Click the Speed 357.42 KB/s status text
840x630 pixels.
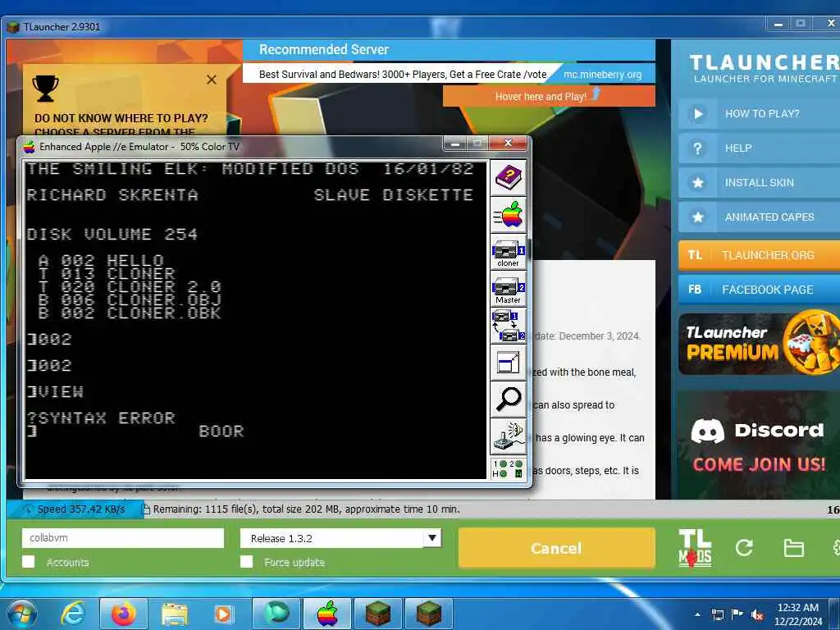coord(81,509)
